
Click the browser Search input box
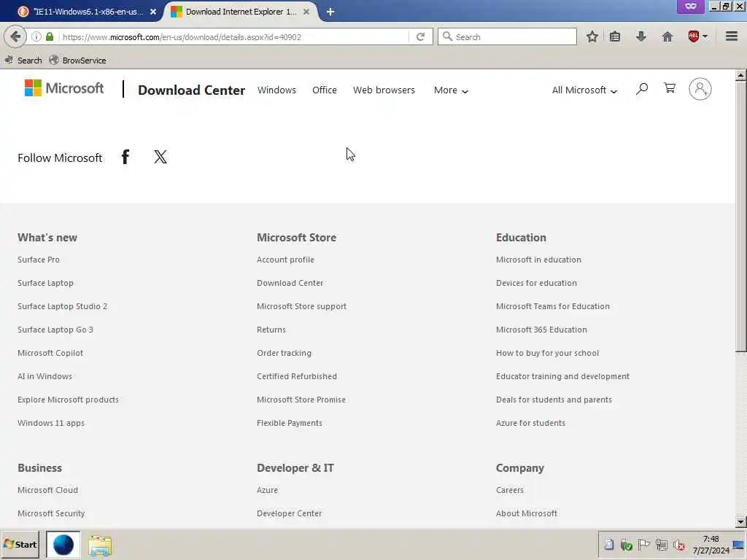coord(507,36)
